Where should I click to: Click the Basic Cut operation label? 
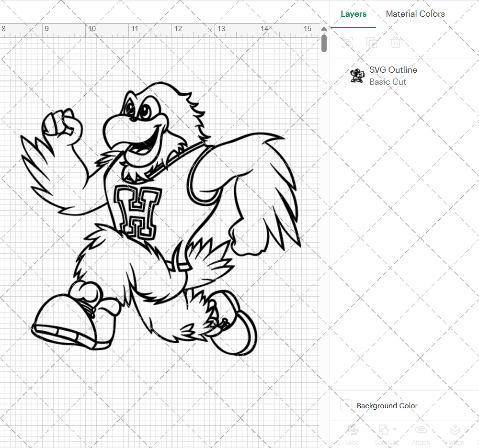(x=388, y=82)
